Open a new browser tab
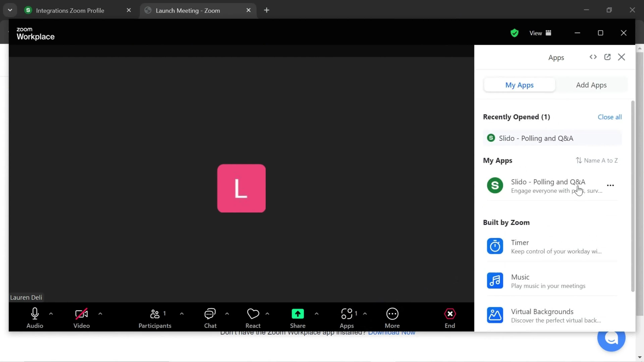Screen dimensions: 644x362 point(267,10)
